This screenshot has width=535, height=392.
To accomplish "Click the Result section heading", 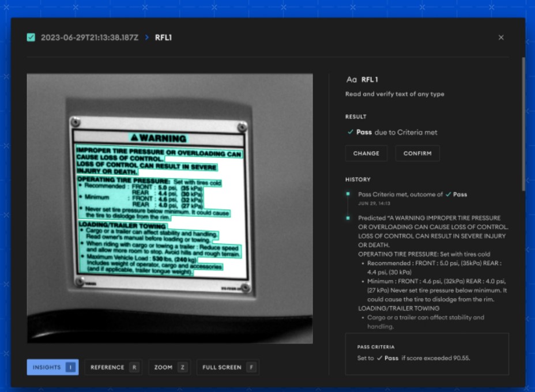I will pos(356,116).
